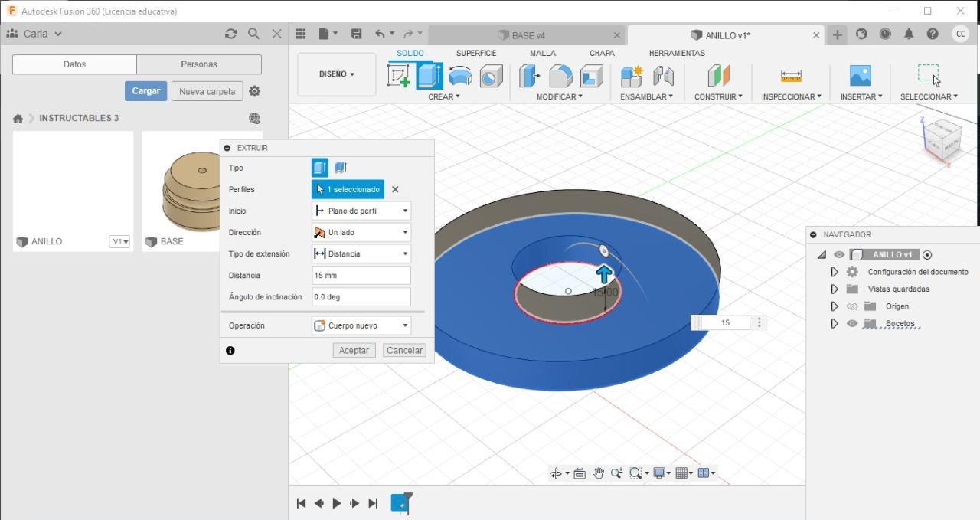The width and height of the screenshot is (980, 520).
Task: Open the CREAR menu
Action: coord(444,96)
